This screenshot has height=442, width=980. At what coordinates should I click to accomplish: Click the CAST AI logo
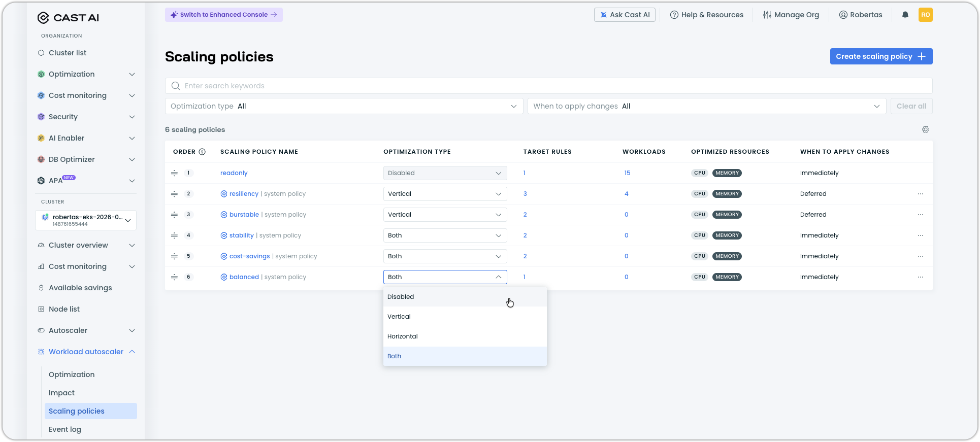[68, 18]
